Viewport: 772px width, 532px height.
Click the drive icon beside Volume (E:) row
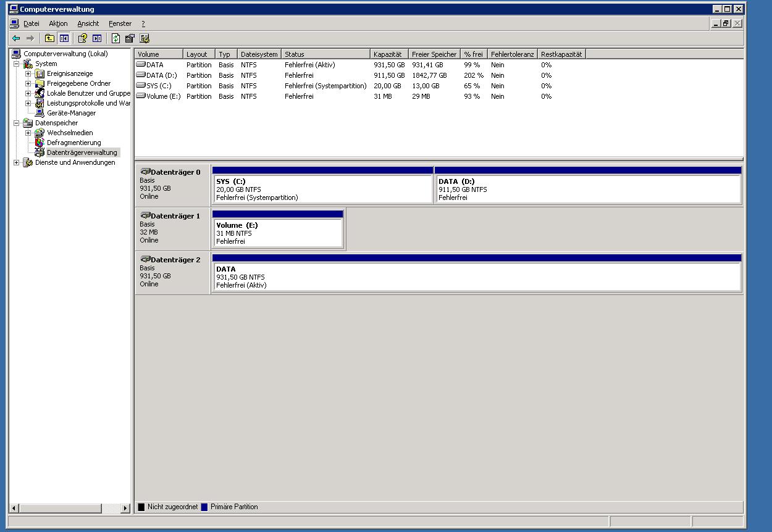141,96
